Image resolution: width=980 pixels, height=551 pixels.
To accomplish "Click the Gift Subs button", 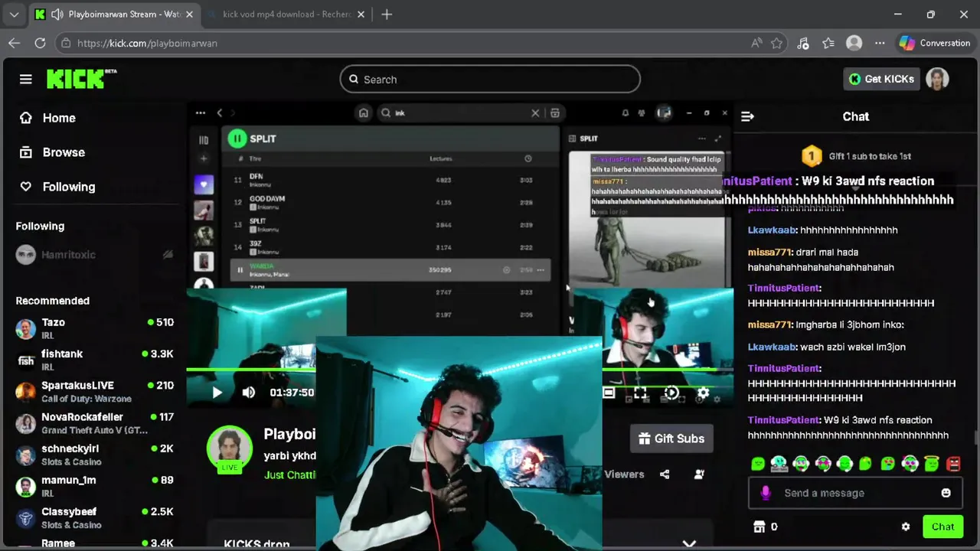I will pos(671,439).
